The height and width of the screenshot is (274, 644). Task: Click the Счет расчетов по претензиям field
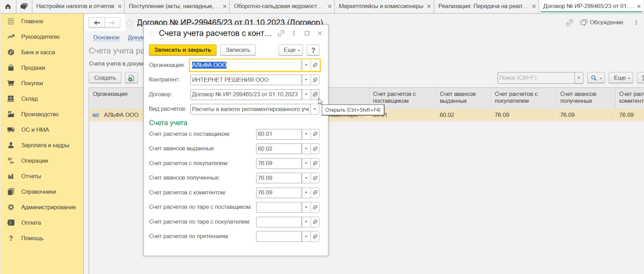pos(279,237)
